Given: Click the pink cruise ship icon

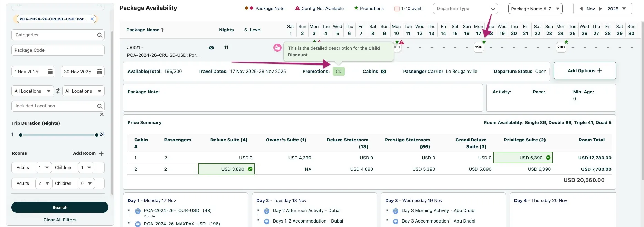Looking at the screenshot, I should (277, 48).
